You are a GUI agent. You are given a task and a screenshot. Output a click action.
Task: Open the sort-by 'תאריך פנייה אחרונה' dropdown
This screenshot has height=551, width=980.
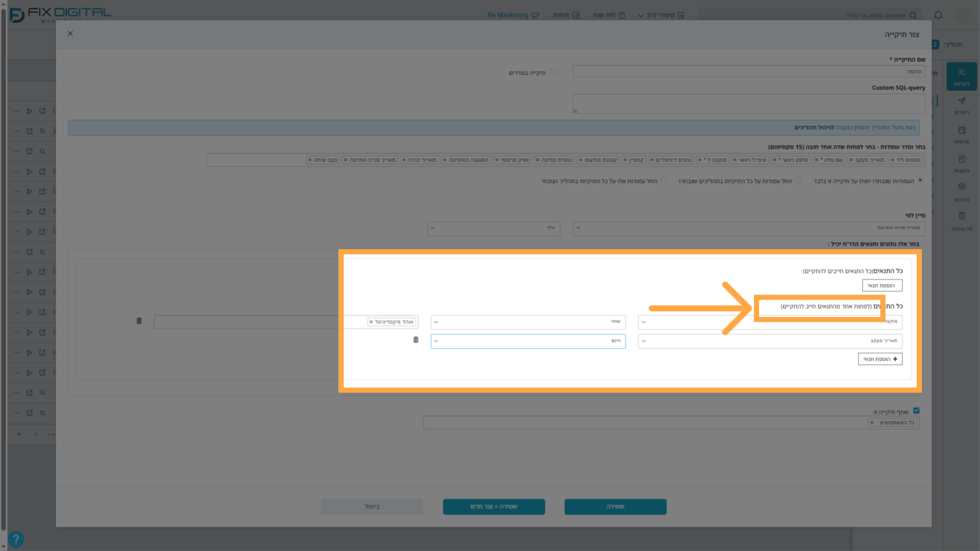point(749,228)
